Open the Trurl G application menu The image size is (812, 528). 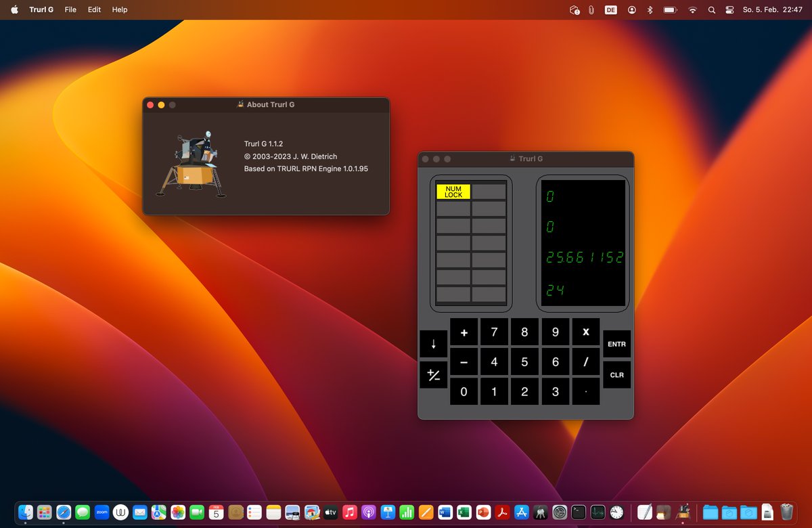tap(41, 9)
